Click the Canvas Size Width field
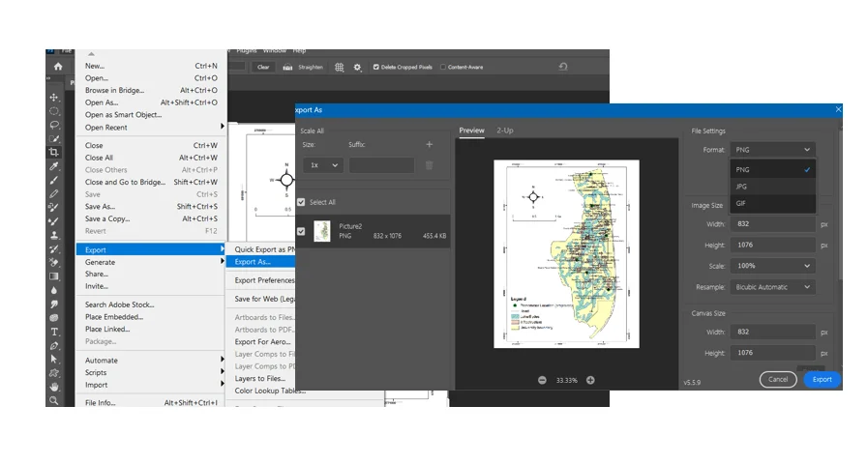 pyautogui.click(x=773, y=332)
